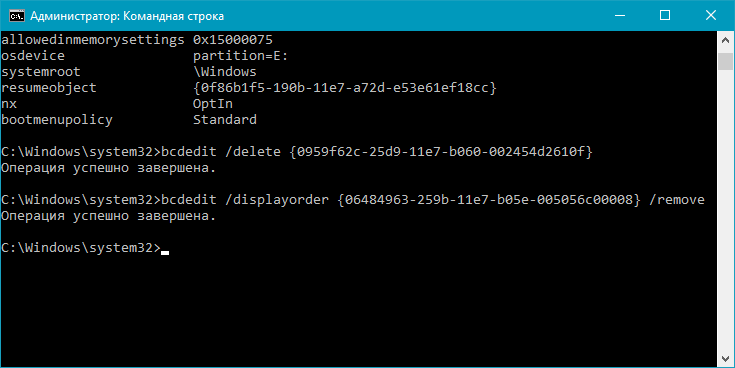Click the vertical scrollbar thumb
The image size is (735, 368).
(x=726, y=61)
